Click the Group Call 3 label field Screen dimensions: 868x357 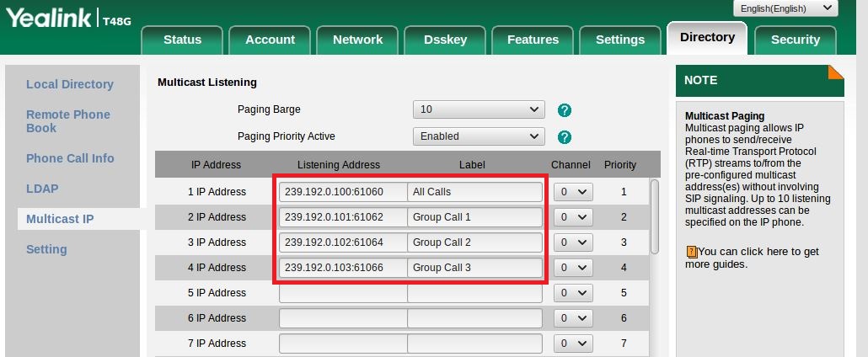[475, 268]
